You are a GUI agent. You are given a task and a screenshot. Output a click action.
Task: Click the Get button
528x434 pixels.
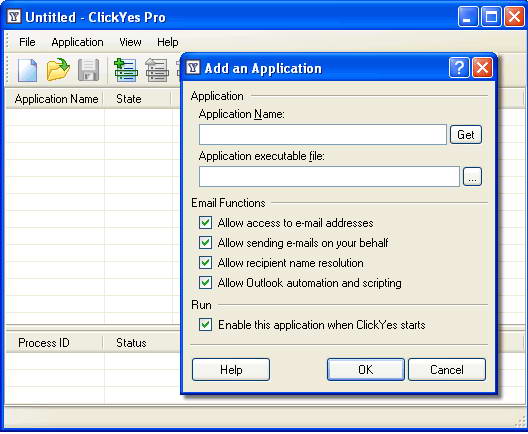tap(466, 135)
